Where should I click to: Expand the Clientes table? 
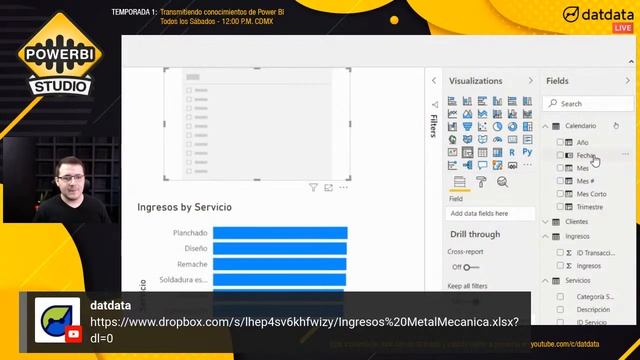(x=546, y=222)
